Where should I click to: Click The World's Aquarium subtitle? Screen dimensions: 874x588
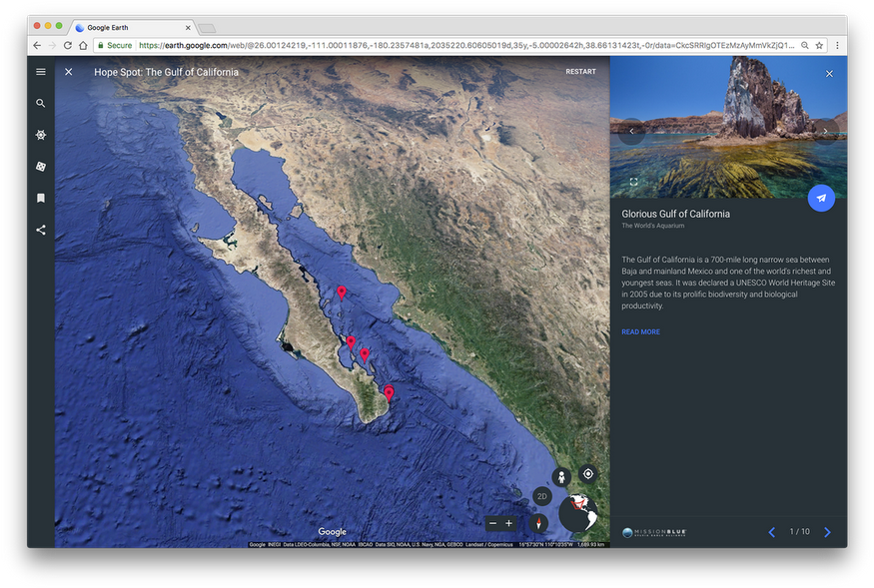click(x=652, y=226)
